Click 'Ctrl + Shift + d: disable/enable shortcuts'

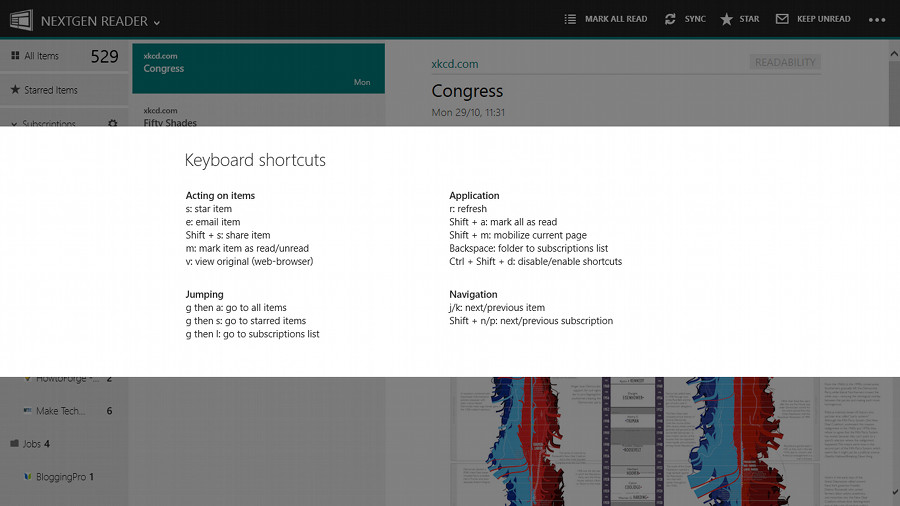[x=536, y=262]
